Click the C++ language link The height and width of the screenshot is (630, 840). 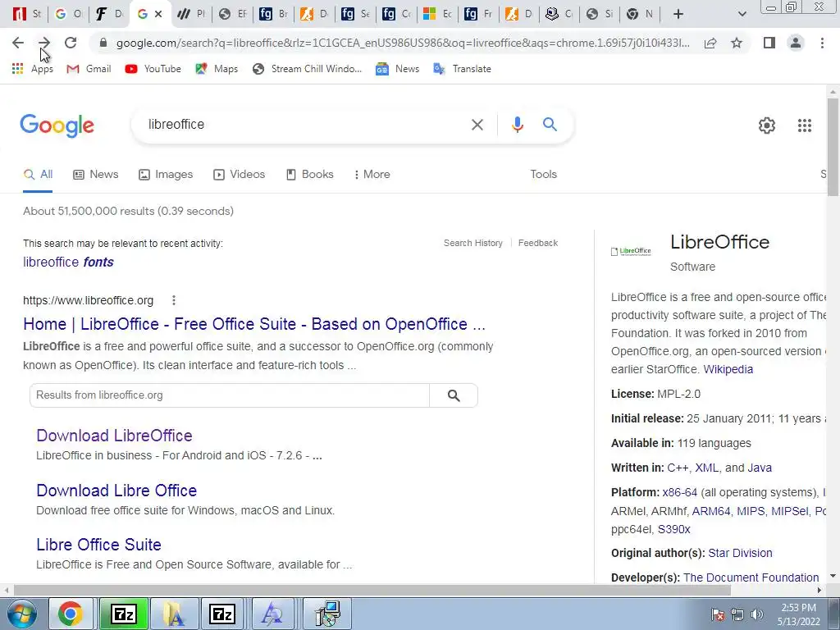click(678, 468)
